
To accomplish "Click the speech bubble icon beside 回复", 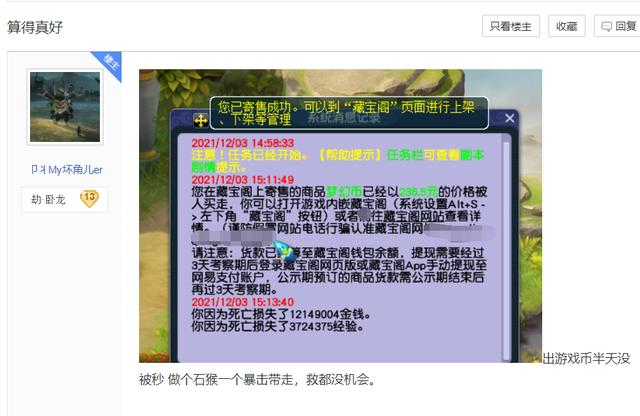I will (x=607, y=27).
